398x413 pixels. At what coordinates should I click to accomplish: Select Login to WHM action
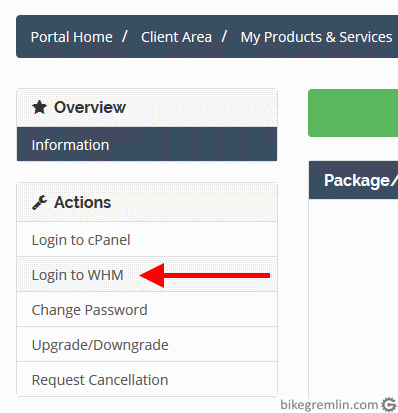point(147,275)
